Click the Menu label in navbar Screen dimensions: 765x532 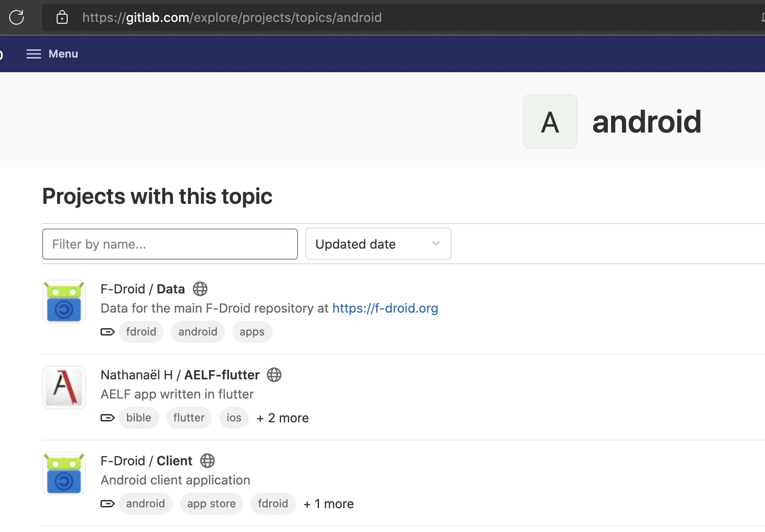63,54
